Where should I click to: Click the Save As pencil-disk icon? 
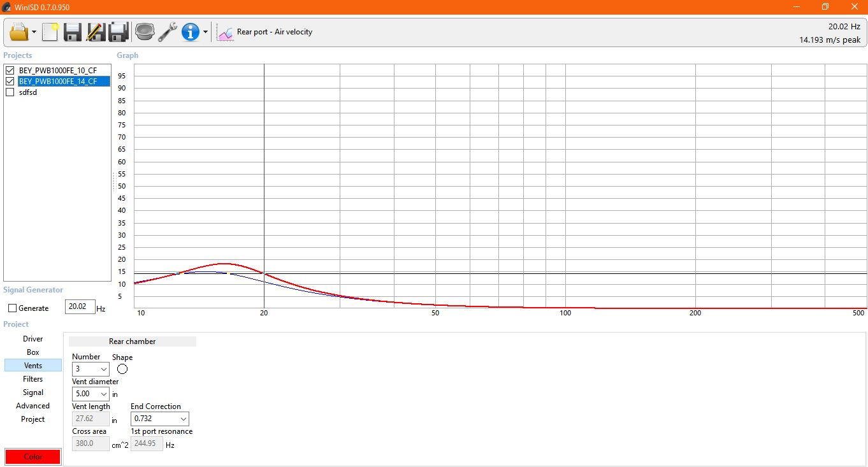96,31
